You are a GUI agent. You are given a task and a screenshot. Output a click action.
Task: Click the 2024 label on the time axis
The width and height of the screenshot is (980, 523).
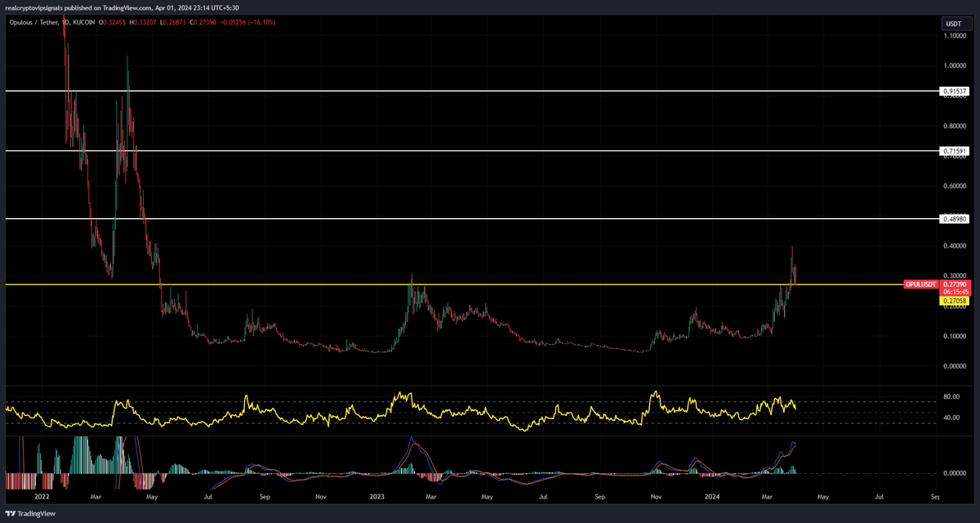(x=712, y=496)
